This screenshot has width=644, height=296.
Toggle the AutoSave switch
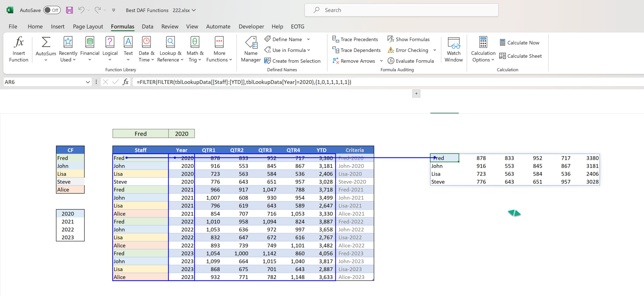pos(52,10)
